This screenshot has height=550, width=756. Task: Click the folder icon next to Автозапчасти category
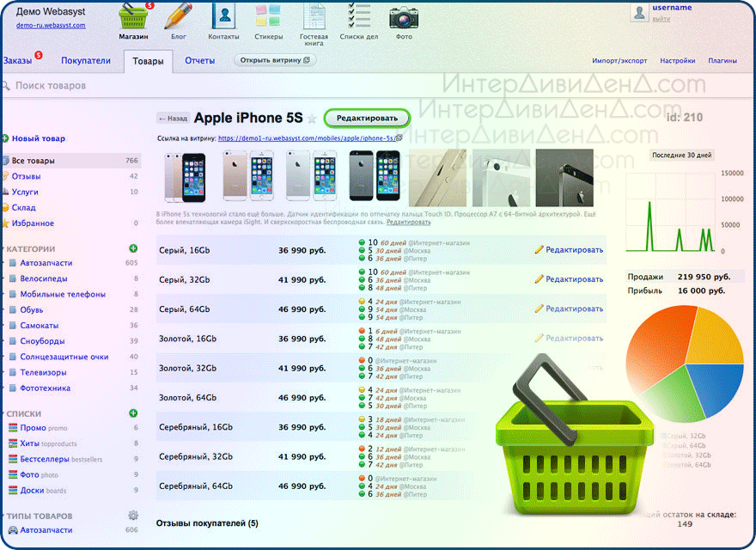[x=13, y=263]
